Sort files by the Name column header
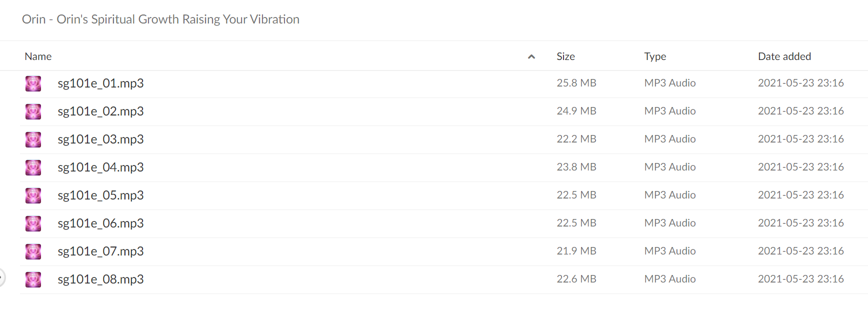 point(38,56)
